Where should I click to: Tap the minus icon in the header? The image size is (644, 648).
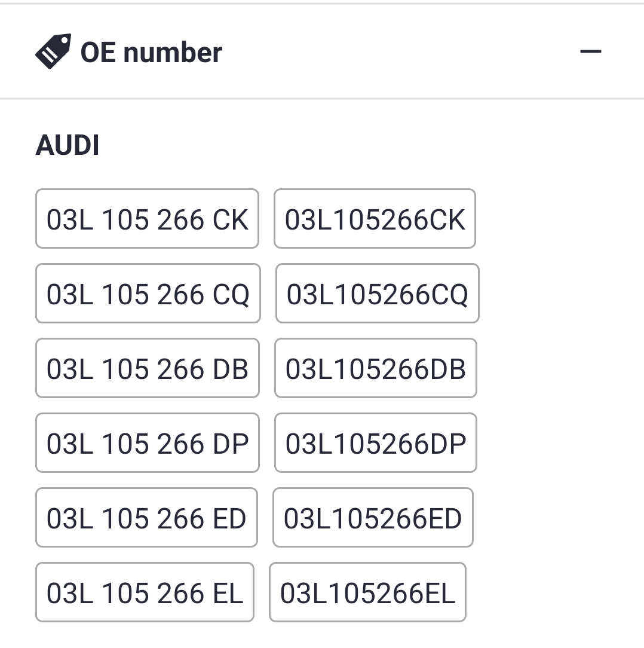click(590, 51)
